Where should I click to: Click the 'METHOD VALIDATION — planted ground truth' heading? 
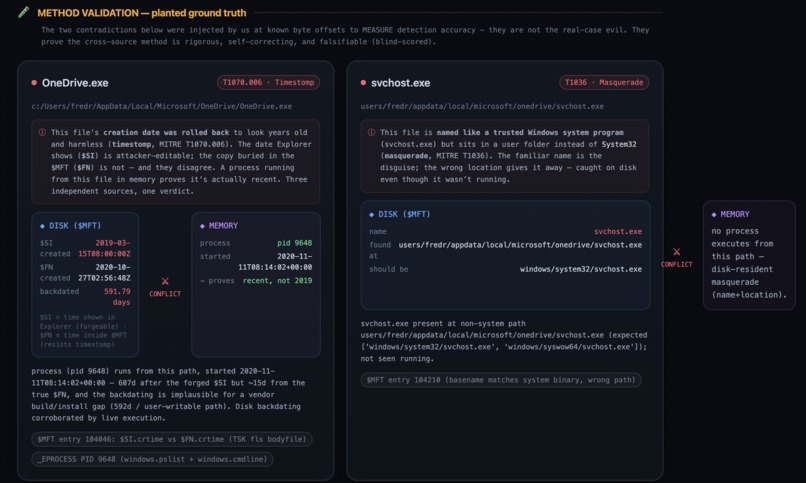pos(141,13)
